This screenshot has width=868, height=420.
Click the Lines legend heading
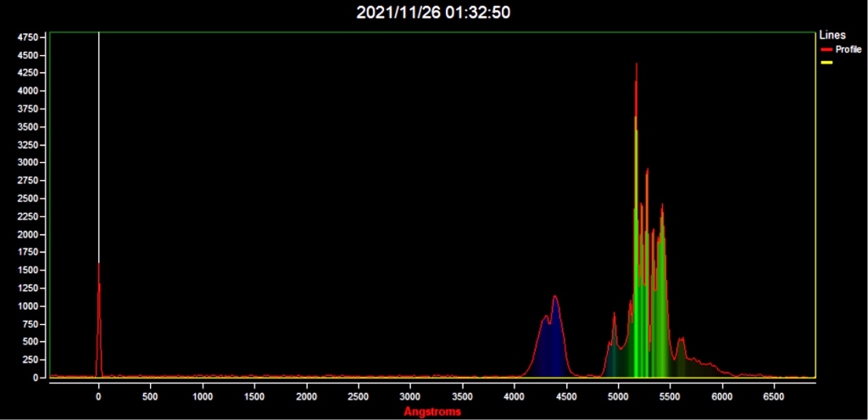(832, 35)
